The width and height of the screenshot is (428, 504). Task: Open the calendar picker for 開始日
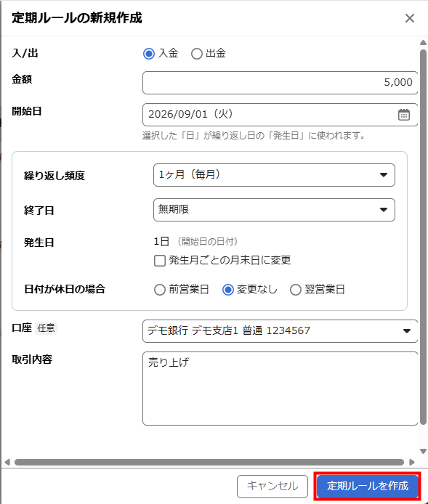pyautogui.click(x=404, y=115)
